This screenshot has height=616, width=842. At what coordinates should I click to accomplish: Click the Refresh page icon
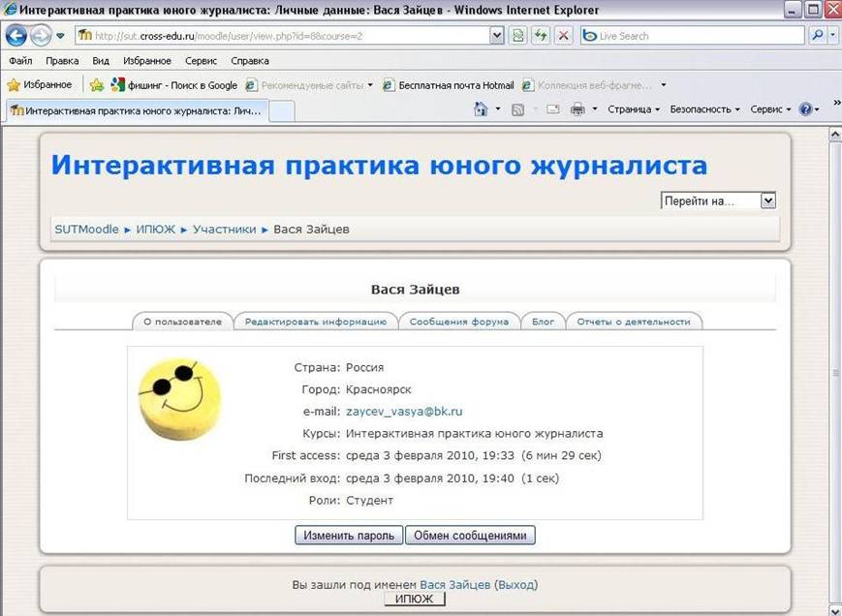tap(541, 36)
